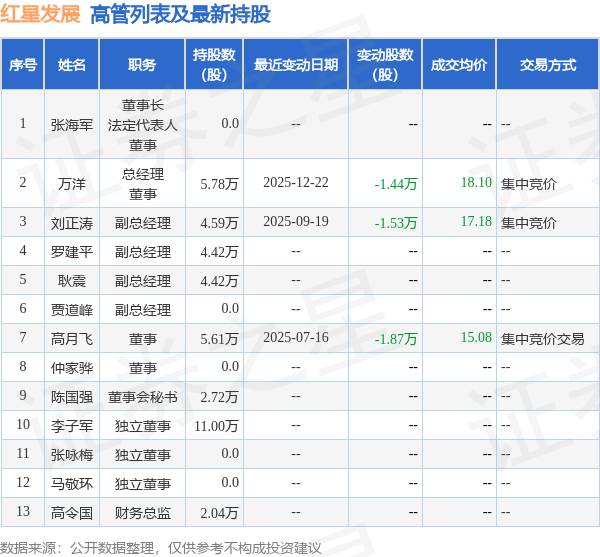Click 万洋's trade method 集中竞价
The width and height of the screenshot is (600, 557).
coord(528,184)
